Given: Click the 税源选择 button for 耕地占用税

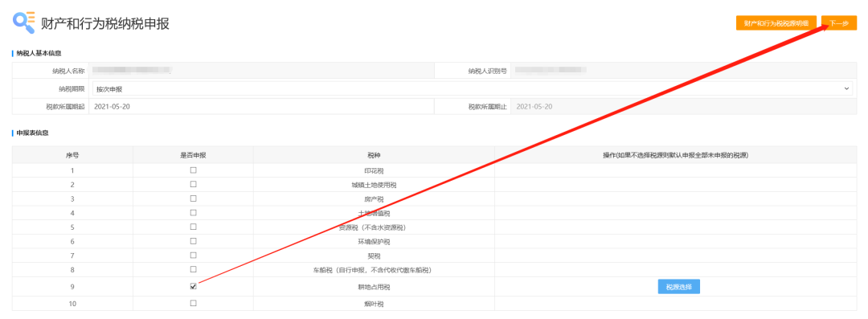Looking at the screenshot, I should point(678,287).
